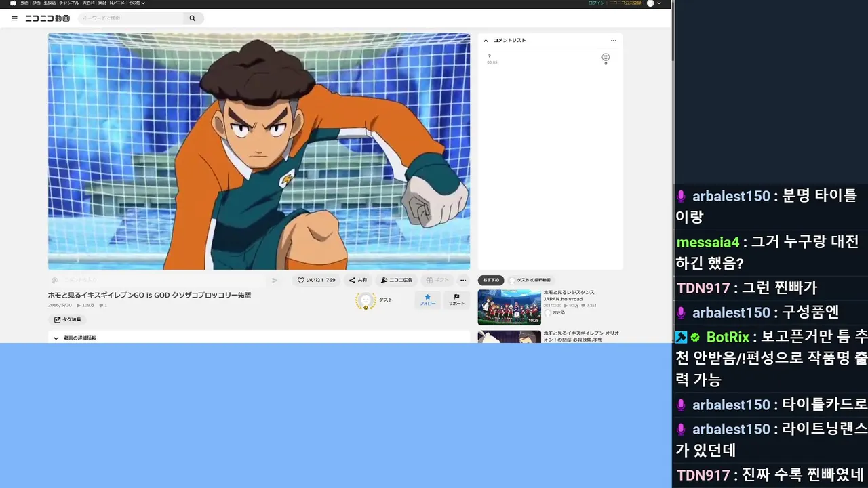Click the ゲスト uploader avatar icon
This screenshot has width=868, height=488.
tap(366, 301)
